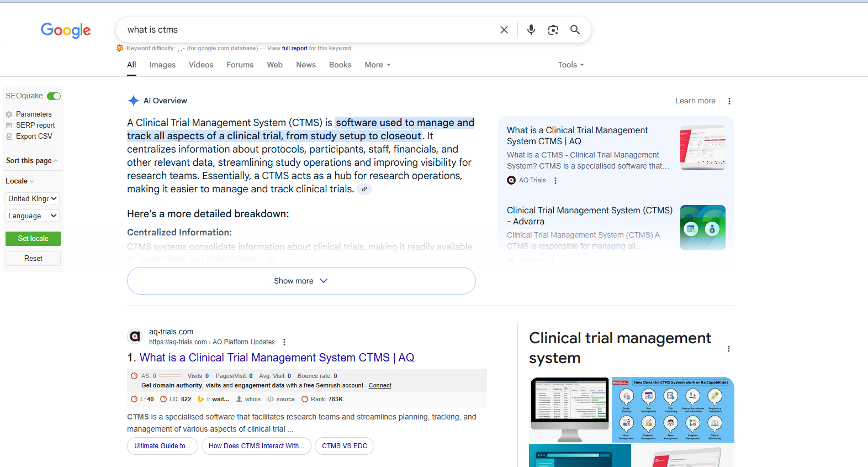The image size is (868, 467).
Task: Click the AI Overview sparkle icon
Action: tap(133, 101)
